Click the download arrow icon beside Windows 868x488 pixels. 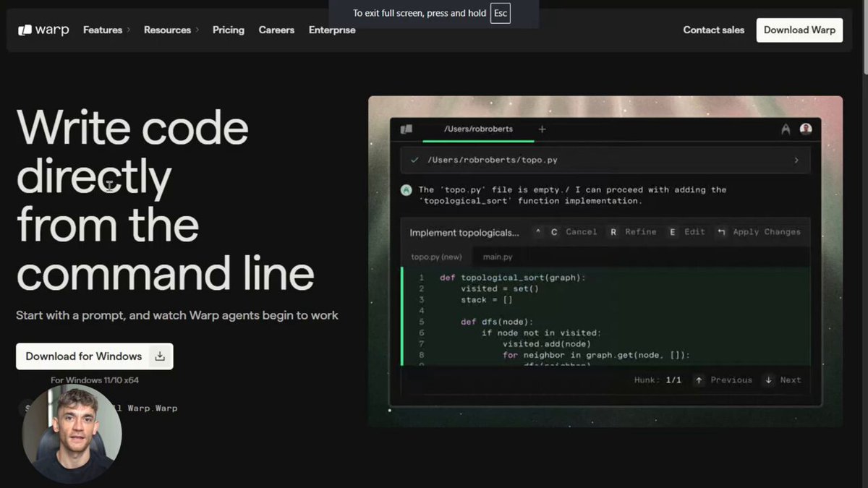[x=160, y=356]
